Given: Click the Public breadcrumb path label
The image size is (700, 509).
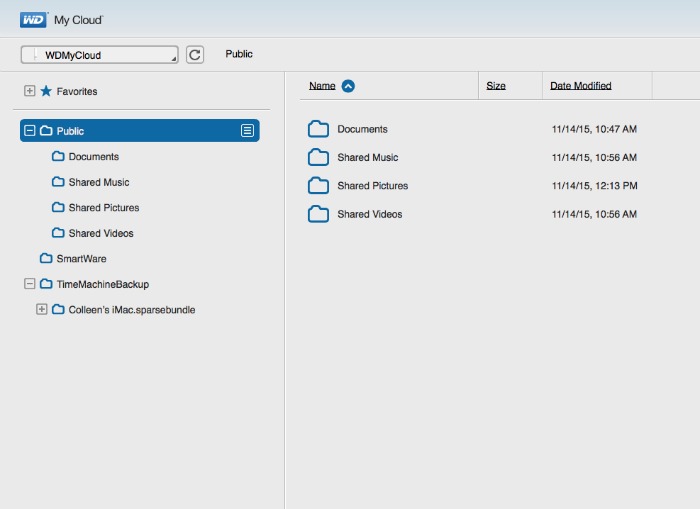Looking at the screenshot, I should tap(239, 54).
